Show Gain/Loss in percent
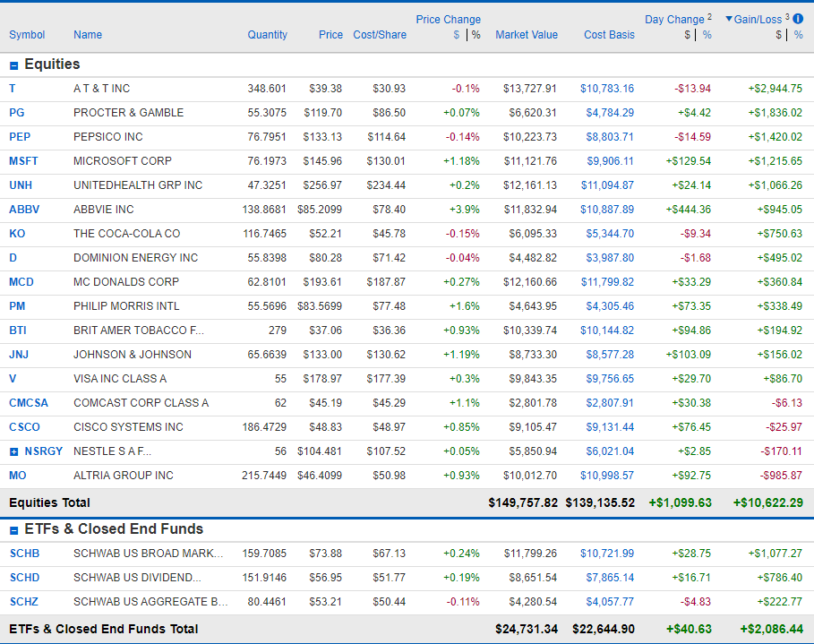Screen dimensions: 814x644 point(799,35)
